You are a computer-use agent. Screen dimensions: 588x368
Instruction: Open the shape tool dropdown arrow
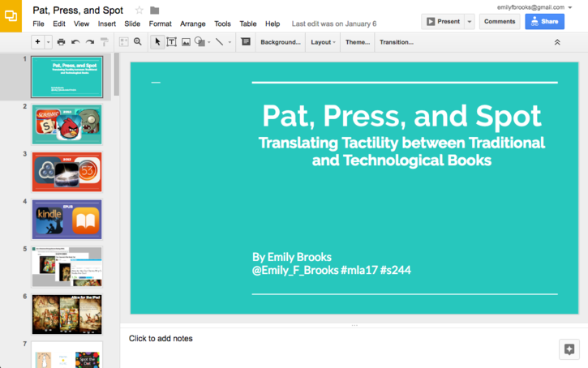click(x=209, y=42)
